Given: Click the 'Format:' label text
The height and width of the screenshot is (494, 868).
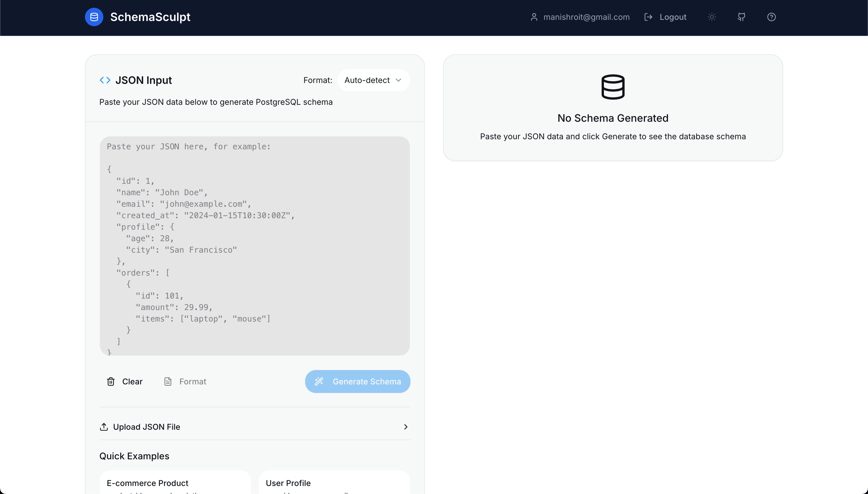Looking at the screenshot, I should point(318,80).
